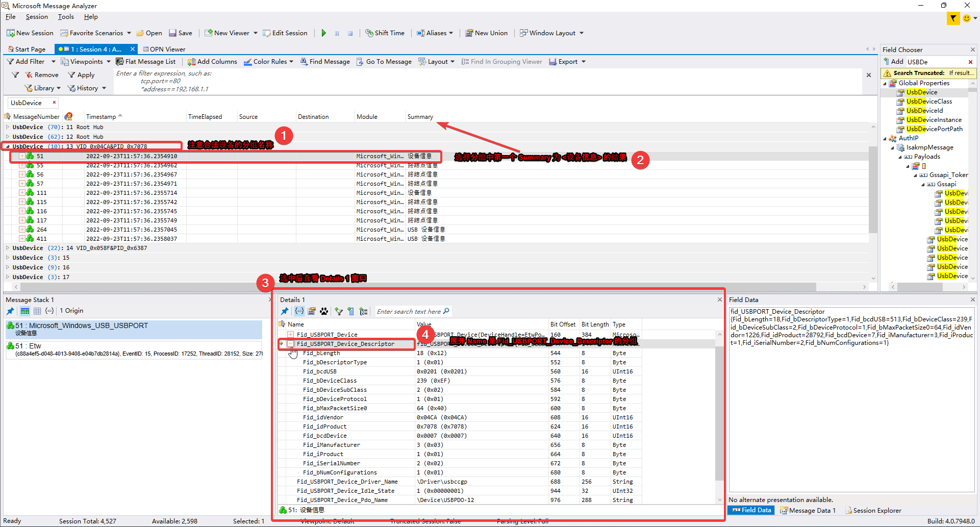
Task: Click the Find Message binoculars icon
Action: coord(304,62)
